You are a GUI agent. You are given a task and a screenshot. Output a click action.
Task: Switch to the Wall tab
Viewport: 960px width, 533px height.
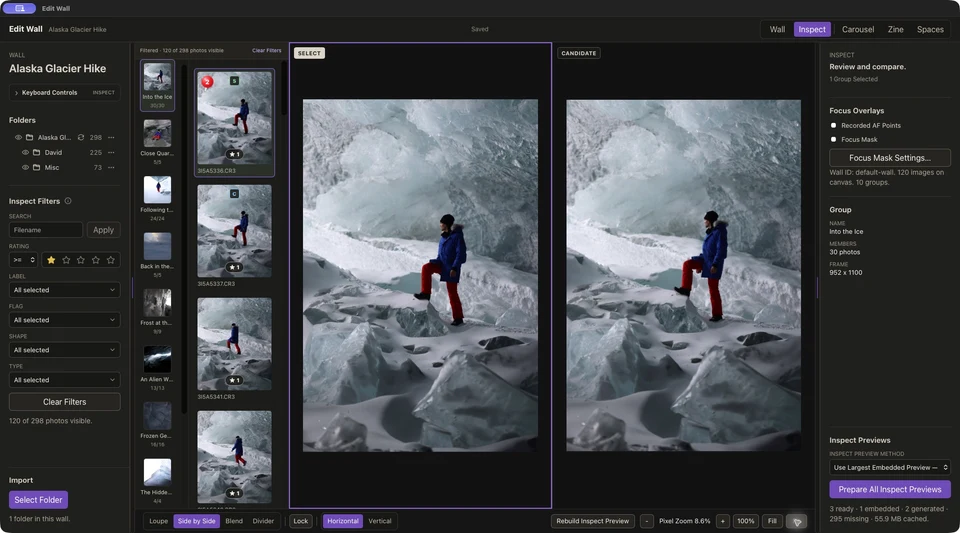tap(777, 29)
